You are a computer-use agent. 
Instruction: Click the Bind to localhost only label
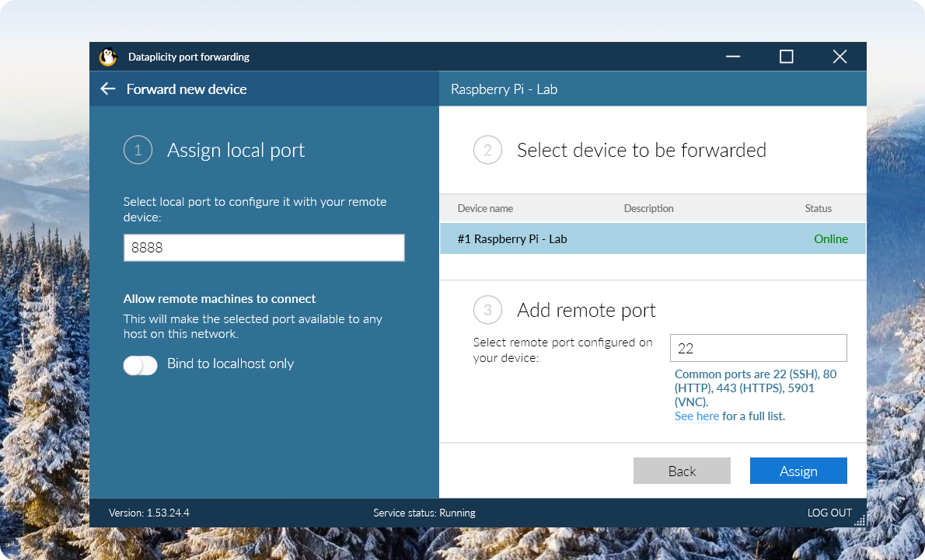[230, 363]
